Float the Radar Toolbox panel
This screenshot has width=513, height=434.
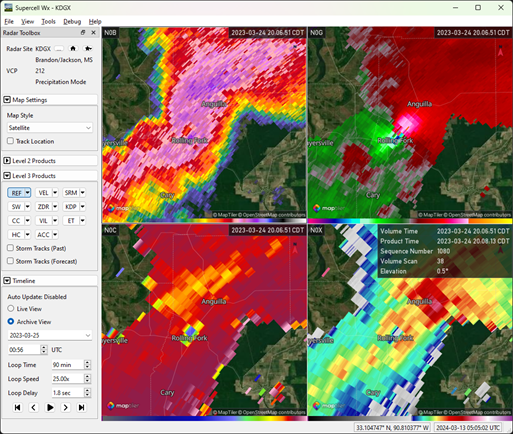coord(83,33)
